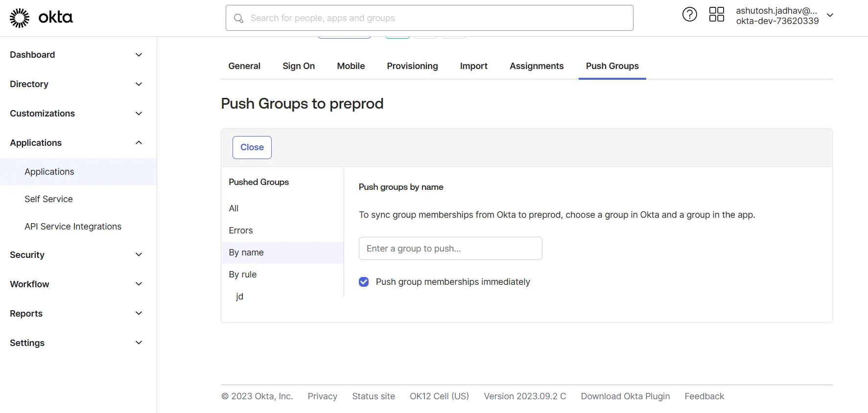Select the Applications sub-item in sidebar
868x413 pixels.
[78, 172]
